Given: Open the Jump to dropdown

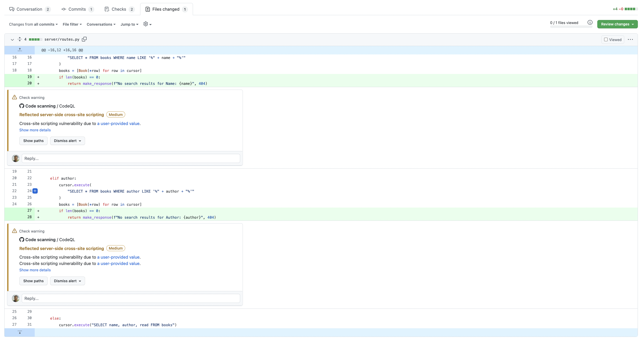Looking at the screenshot, I should [x=129, y=24].
